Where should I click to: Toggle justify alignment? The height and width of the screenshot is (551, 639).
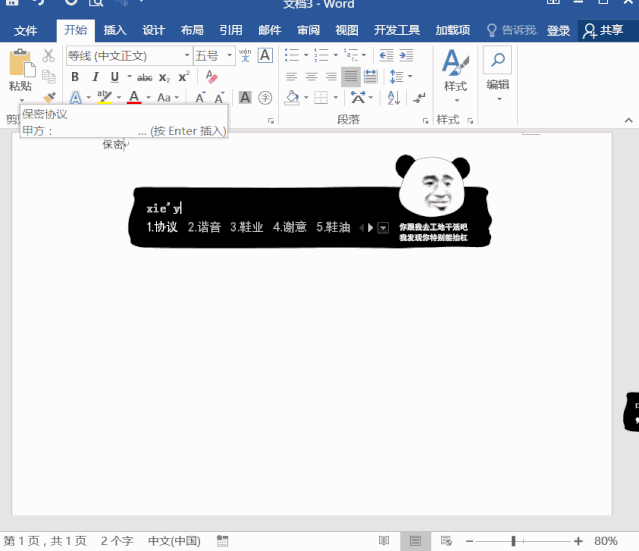pos(350,77)
